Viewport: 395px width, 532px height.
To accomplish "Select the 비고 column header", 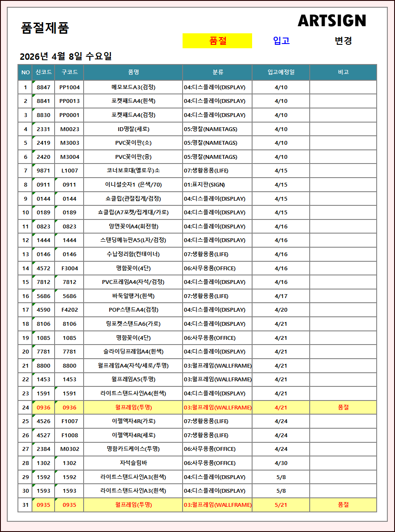I will [x=343, y=73].
